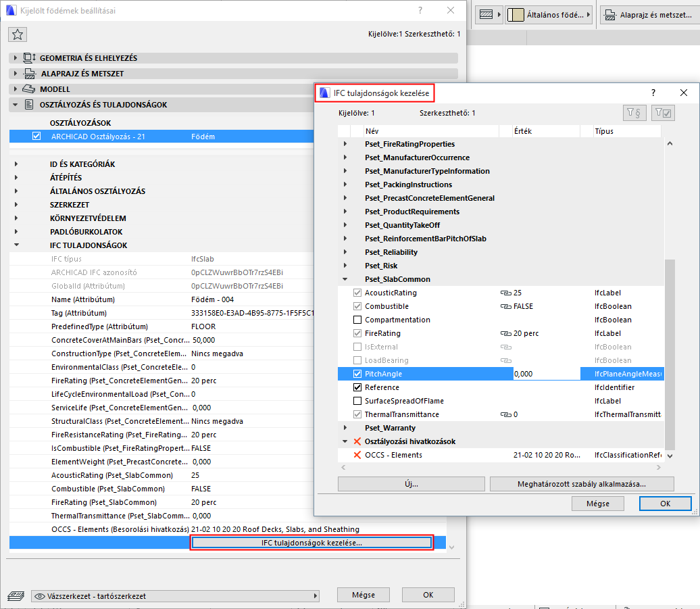Click the link icon beside AcousticRating value
The width and height of the screenshot is (700, 609).
click(x=506, y=293)
